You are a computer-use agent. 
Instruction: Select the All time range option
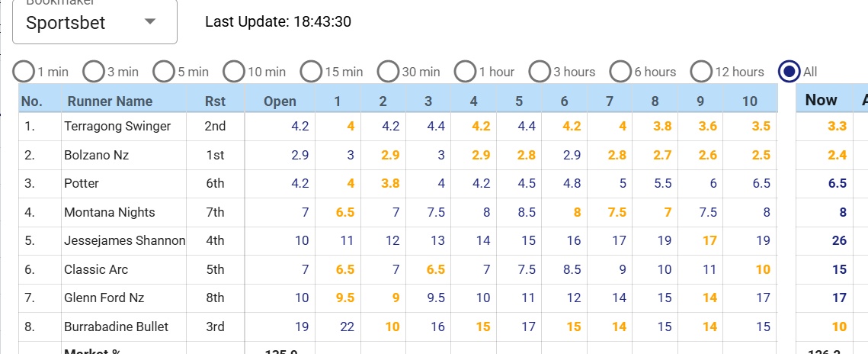[790, 72]
